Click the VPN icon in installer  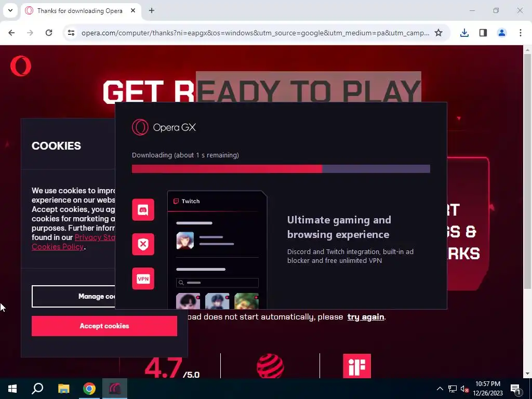(x=143, y=279)
